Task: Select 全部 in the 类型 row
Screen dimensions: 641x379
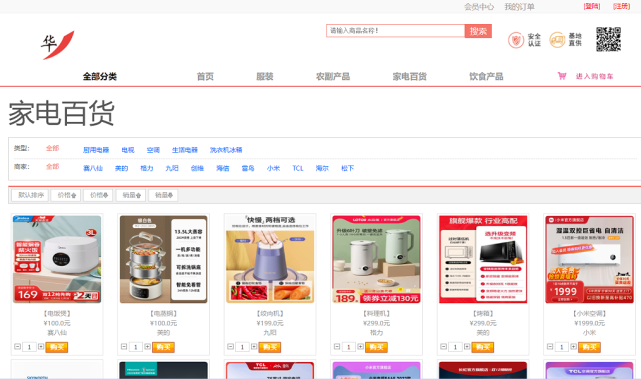Action: pyautogui.click(x=52, y=148)
